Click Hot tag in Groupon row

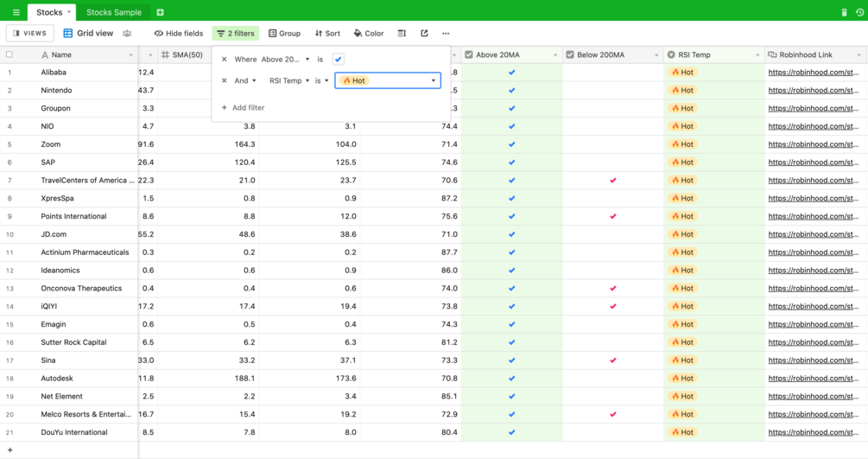[682, 108]
